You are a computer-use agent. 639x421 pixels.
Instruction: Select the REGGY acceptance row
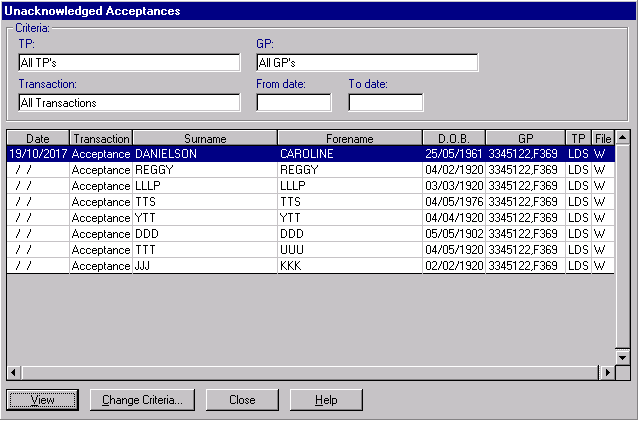(205, 170)
